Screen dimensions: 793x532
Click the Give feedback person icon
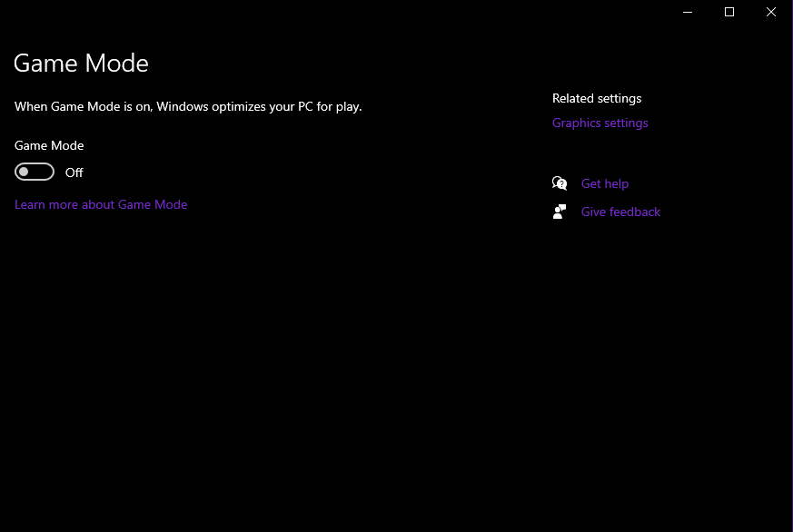[x=560, y=212]
